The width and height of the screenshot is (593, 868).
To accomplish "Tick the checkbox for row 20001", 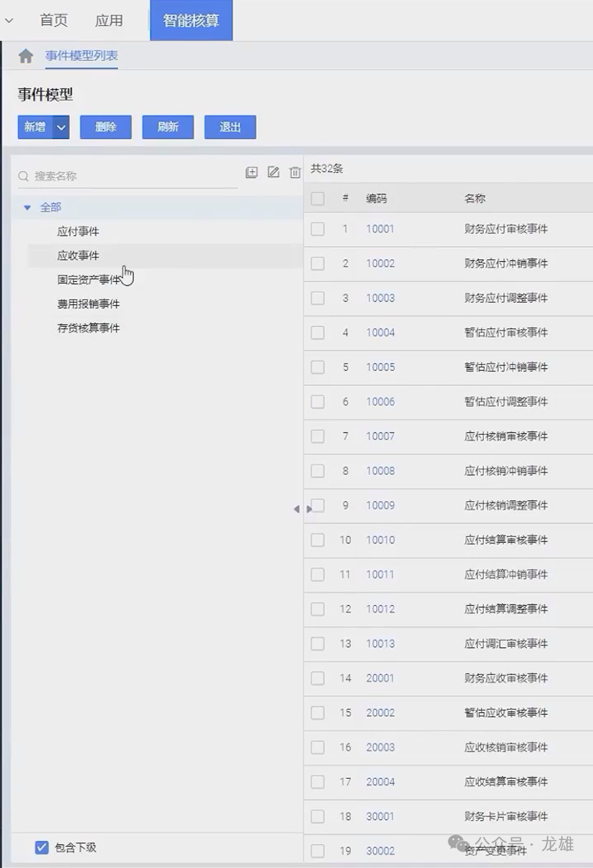I will (x=317, y=679).
